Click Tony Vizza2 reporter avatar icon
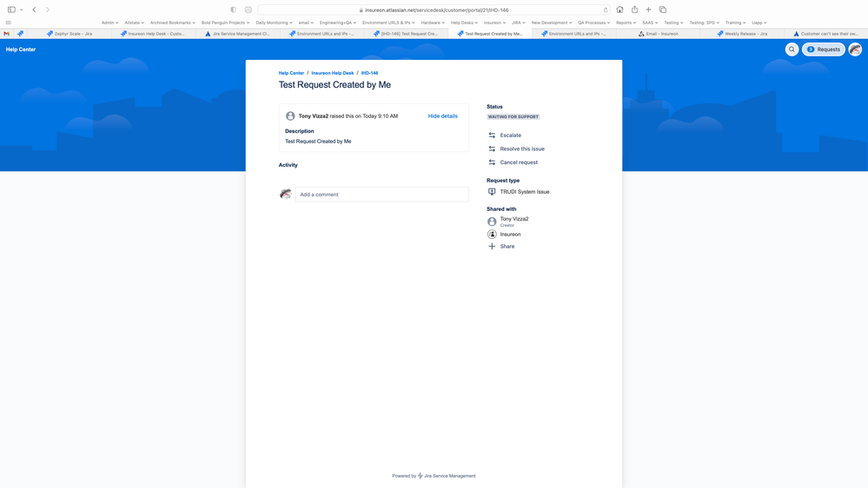 click(290, 116)
